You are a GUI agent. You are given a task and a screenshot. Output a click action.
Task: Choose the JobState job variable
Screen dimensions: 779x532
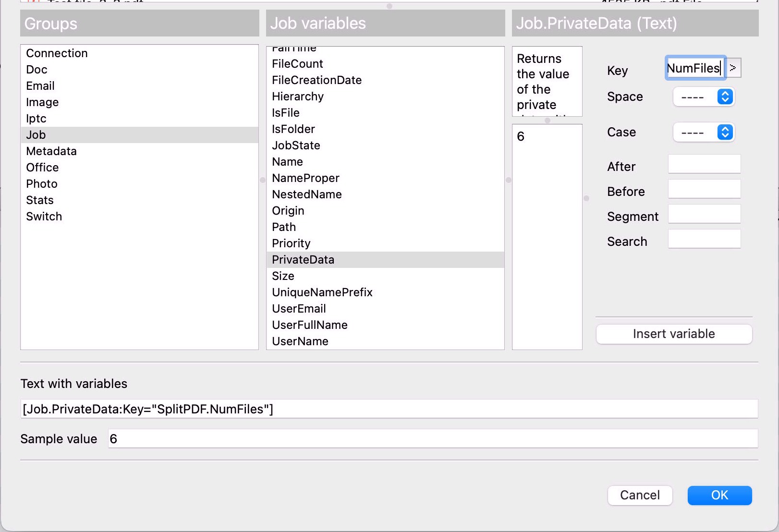click(296, 145)
